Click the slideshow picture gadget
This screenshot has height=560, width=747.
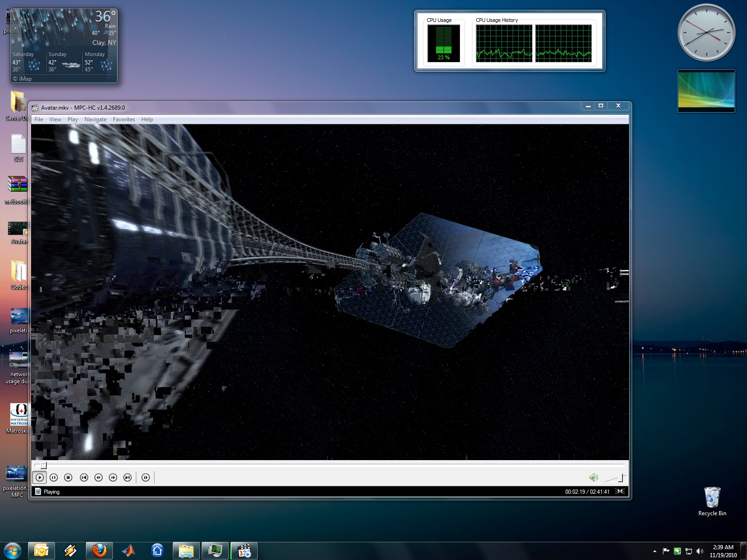tap(706, 91)
